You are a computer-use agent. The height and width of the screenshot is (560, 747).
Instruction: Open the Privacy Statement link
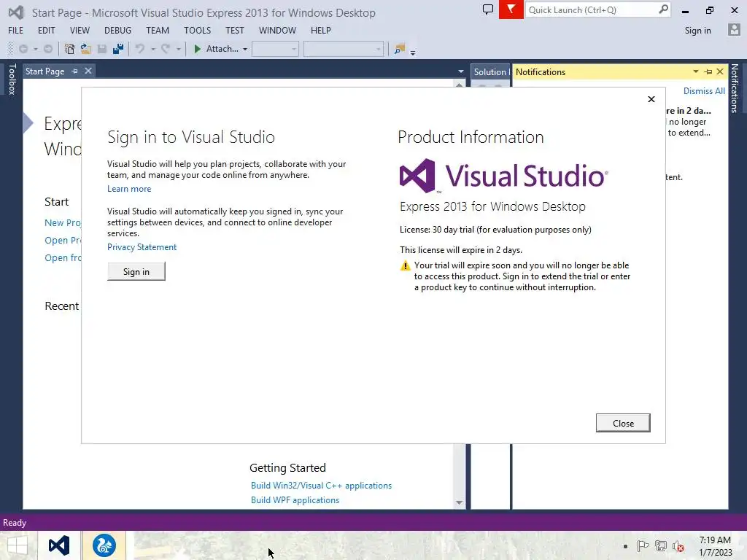tap(142, 247)
